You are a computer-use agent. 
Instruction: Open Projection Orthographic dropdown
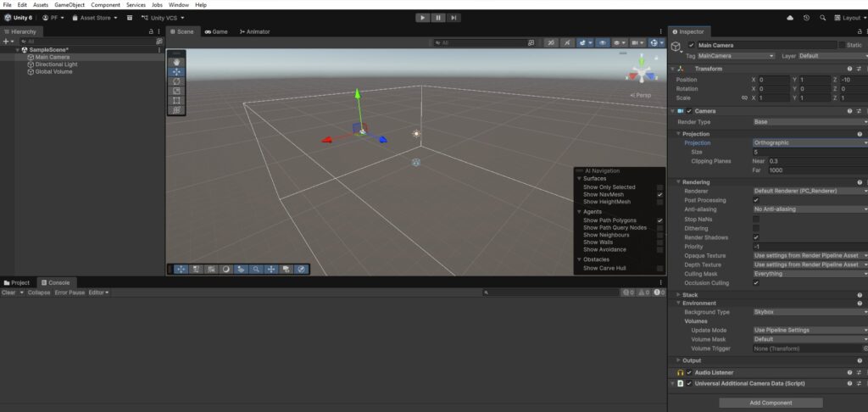(810, 143)
